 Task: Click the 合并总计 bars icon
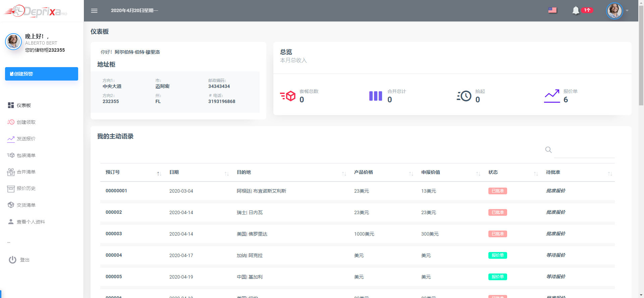(376, 96)
